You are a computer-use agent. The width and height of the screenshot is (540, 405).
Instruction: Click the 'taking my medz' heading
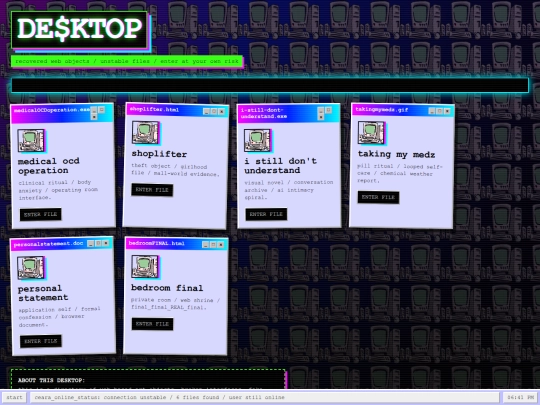point(396,154)
